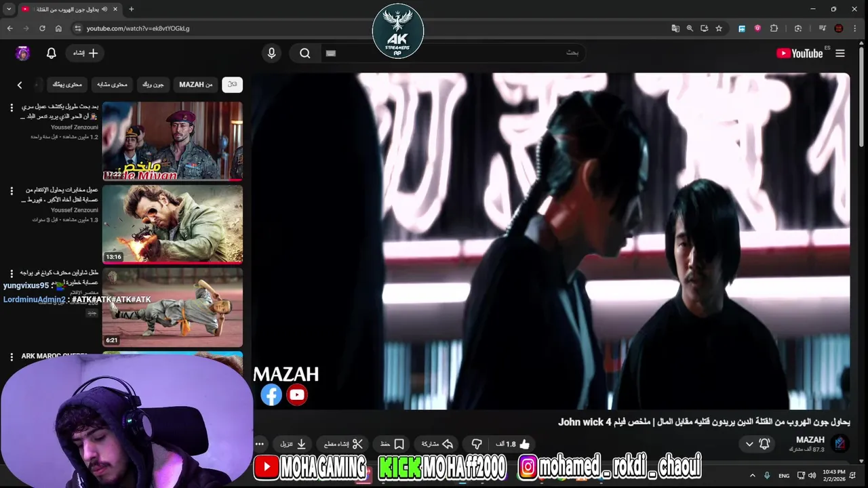Open Youssef Zenzouni channel under 17:22 video

75,127
